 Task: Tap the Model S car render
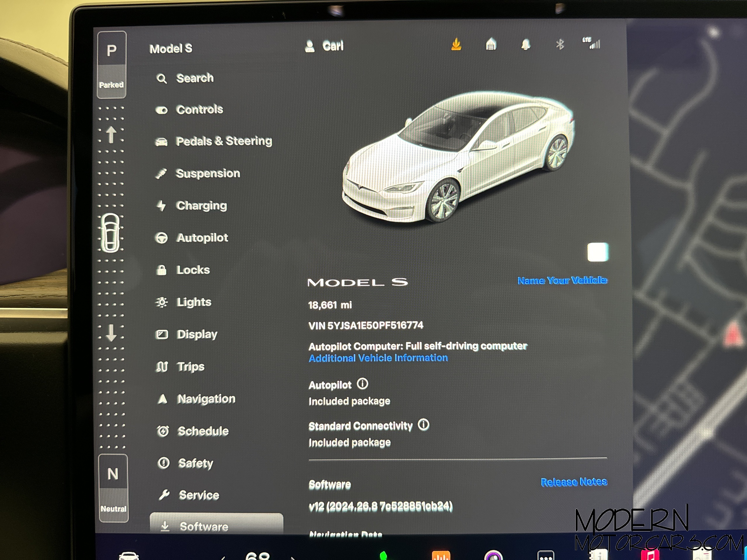[x=458, y=157]
